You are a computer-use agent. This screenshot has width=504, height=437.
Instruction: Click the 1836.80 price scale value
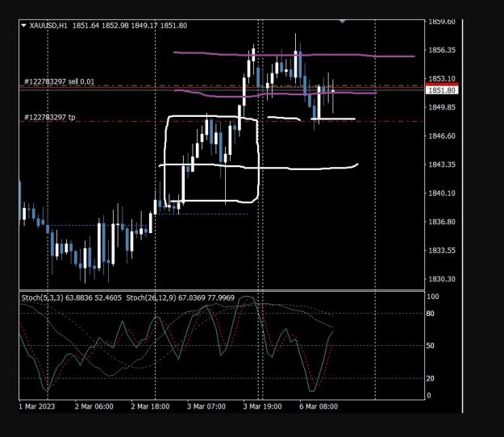[x=442, y=222]
